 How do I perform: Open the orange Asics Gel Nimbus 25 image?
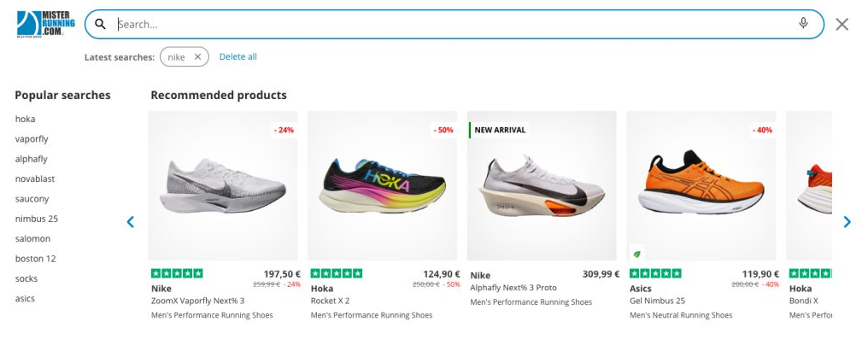(701, 185)
